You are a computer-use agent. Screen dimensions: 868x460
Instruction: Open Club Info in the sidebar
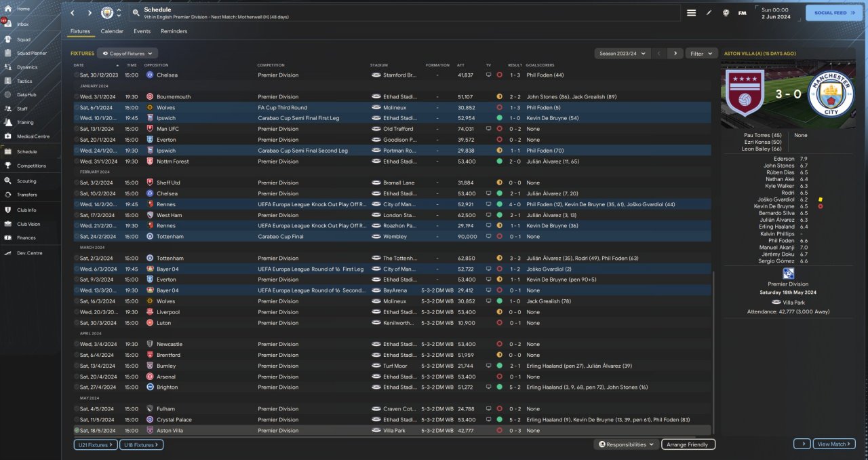(26, 210)
